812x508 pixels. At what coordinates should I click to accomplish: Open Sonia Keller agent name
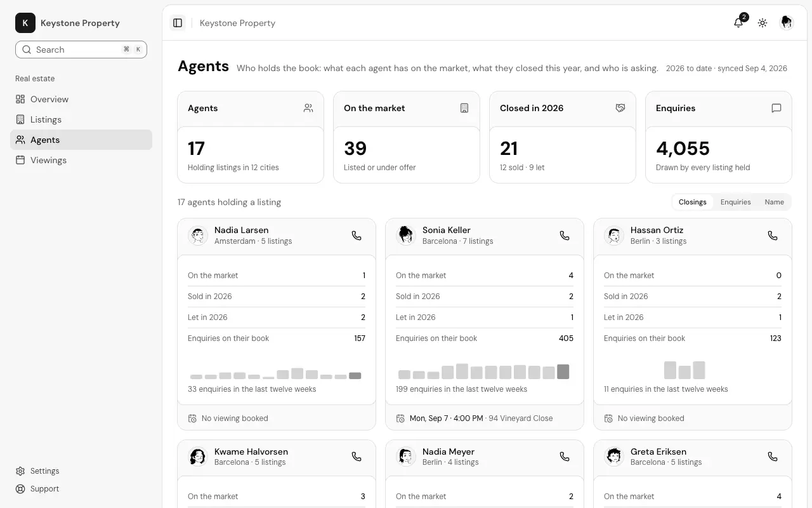click(x=447, y=230)
